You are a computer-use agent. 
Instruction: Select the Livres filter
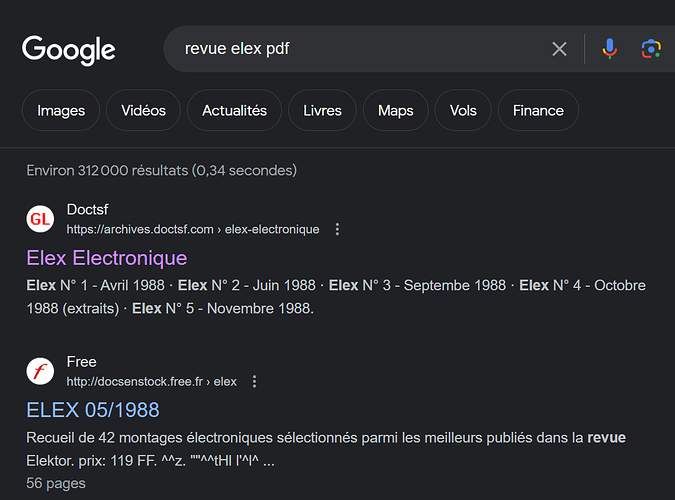point(322,110)
